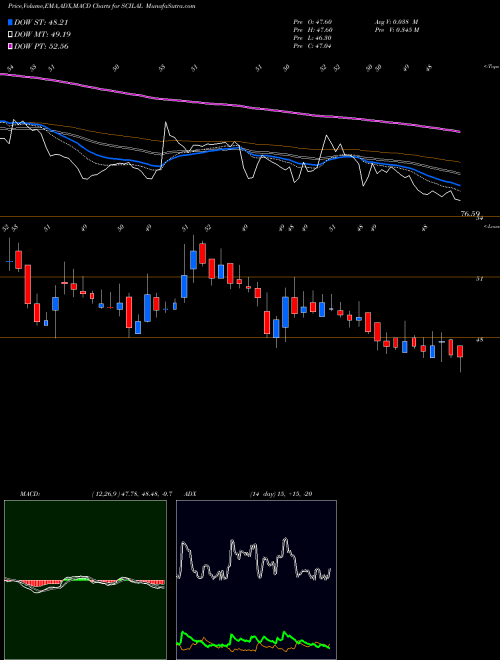The image size is (500, 660).
Task: Select the 'DOW MT: 49.19' legend text
Action: click(x=42, y=35)
